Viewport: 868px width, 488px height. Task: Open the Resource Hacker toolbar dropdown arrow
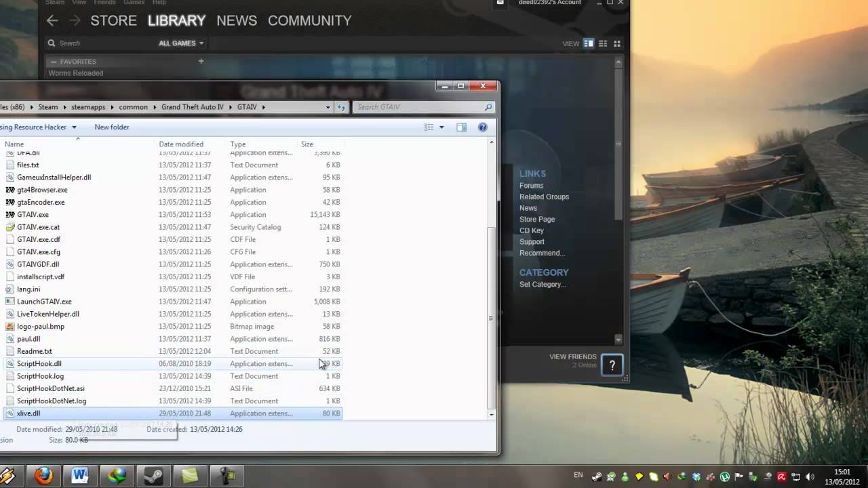click(74, 127)
